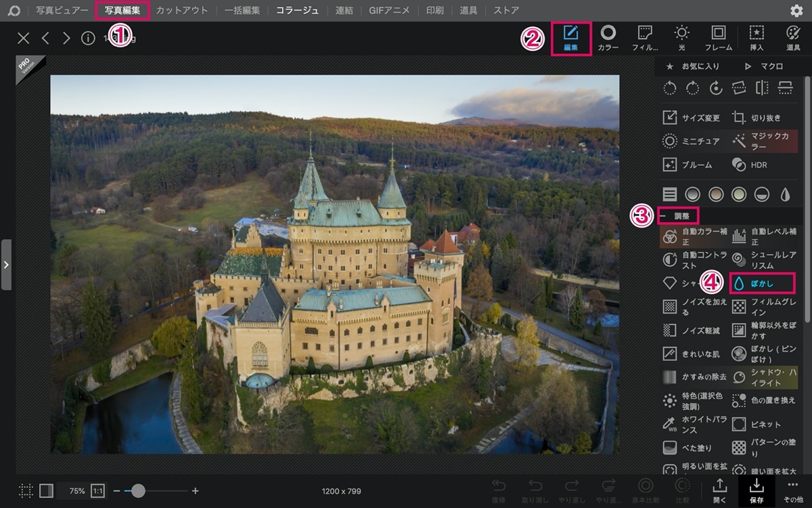Open the 光 (Light) effects panel
The width and height of the screenshot is (812, 508).
coord(681,38)
